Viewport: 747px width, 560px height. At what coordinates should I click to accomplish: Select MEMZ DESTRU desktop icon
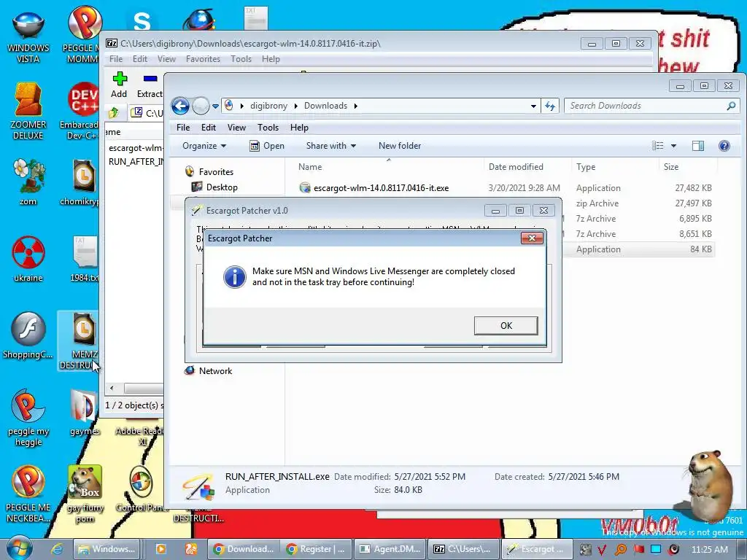[x=80, y=341]
